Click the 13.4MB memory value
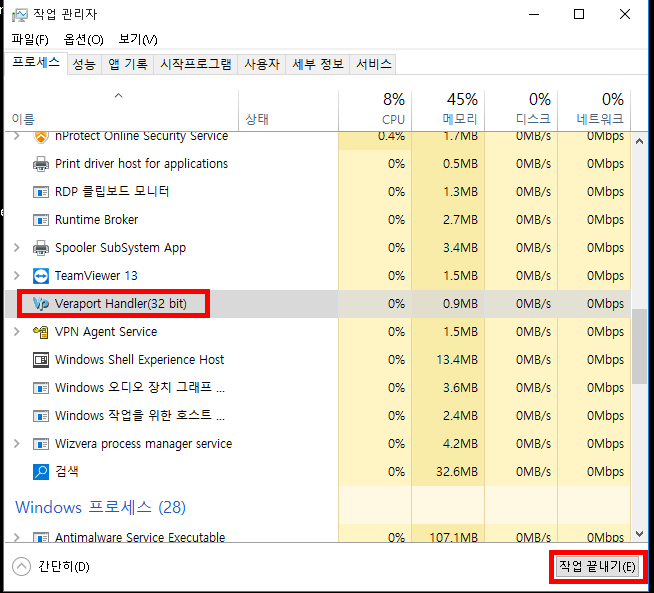654x593 pixels. [457, 359]
